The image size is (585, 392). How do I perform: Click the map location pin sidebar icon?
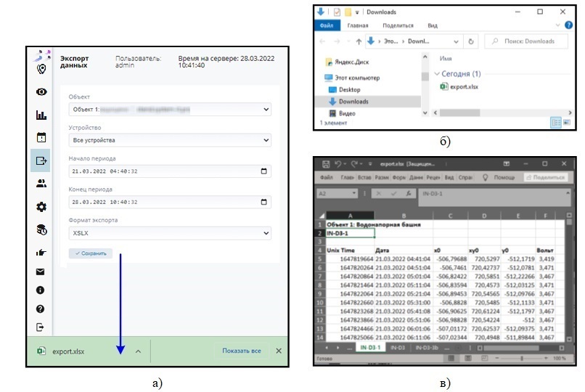(41, 69)
